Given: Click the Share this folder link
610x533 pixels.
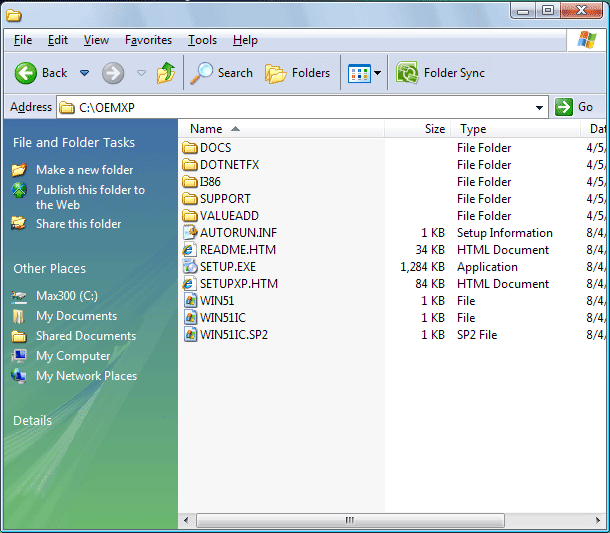Looking at the screenshot, I should pyautogui.click(x=79, y=224).
